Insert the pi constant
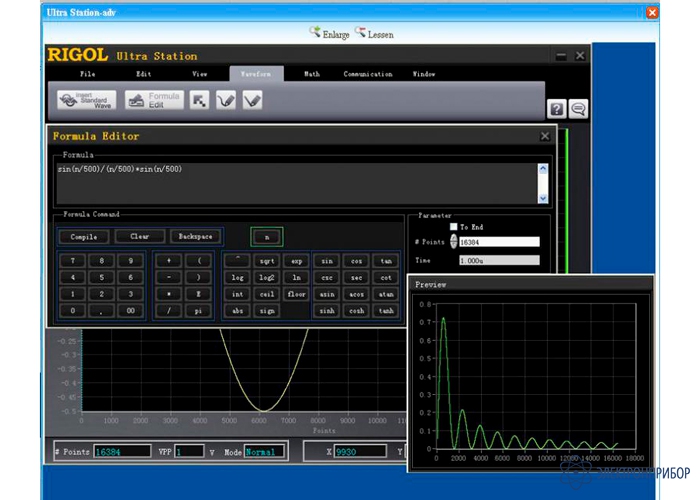The width and height of the screenshot is (700, 500). [198, 311]
